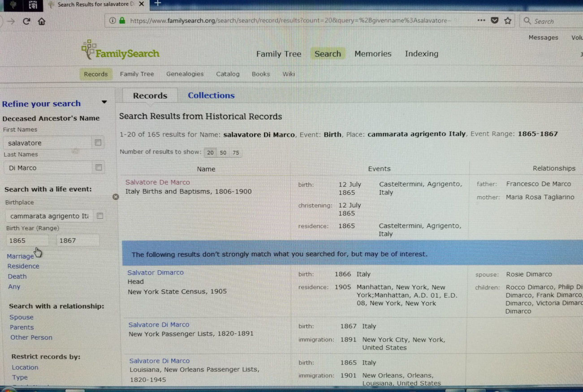583x392 pixels.
Task: Switch to the Collections tab
Action: (x=211, y=95)
